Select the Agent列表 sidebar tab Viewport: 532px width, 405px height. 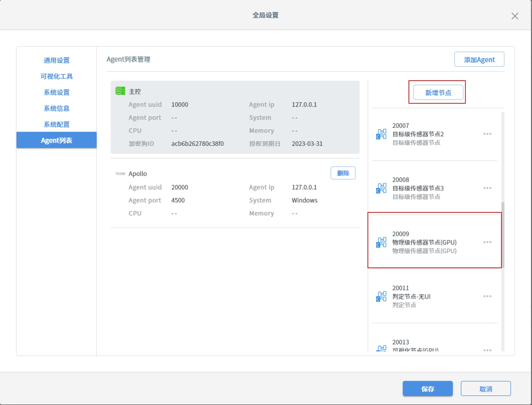tap(57, 140)
